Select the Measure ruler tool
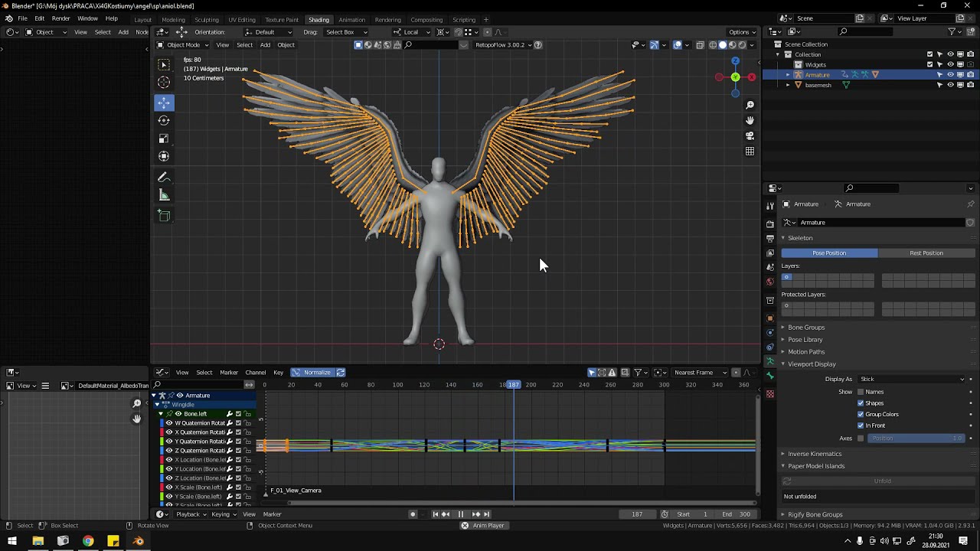 [164, 195]
